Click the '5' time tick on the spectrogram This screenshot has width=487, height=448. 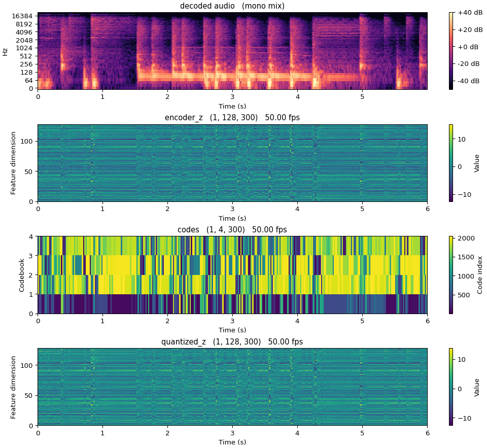[x=362, y=96]
